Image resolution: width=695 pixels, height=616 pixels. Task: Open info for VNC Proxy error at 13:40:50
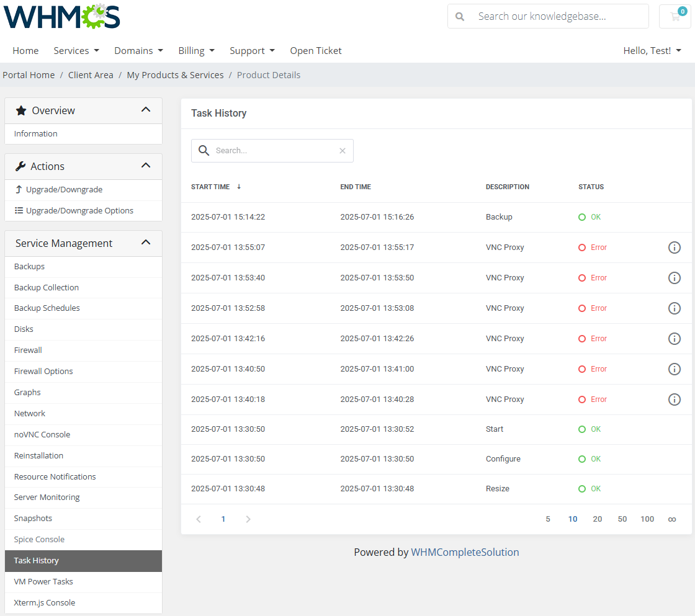click(674, 368)
